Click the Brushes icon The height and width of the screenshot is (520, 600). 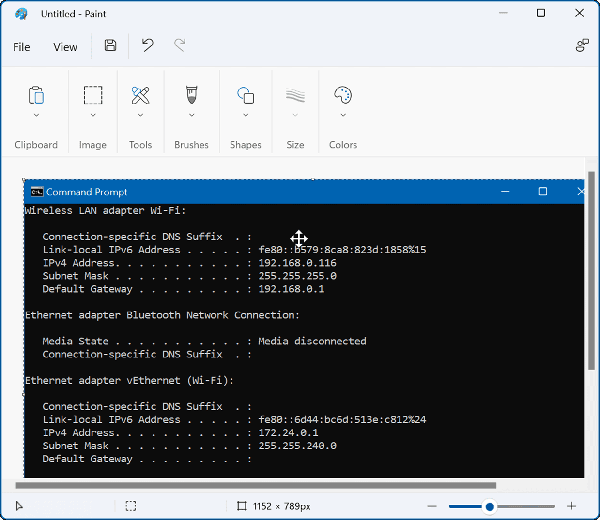[192, 95]
